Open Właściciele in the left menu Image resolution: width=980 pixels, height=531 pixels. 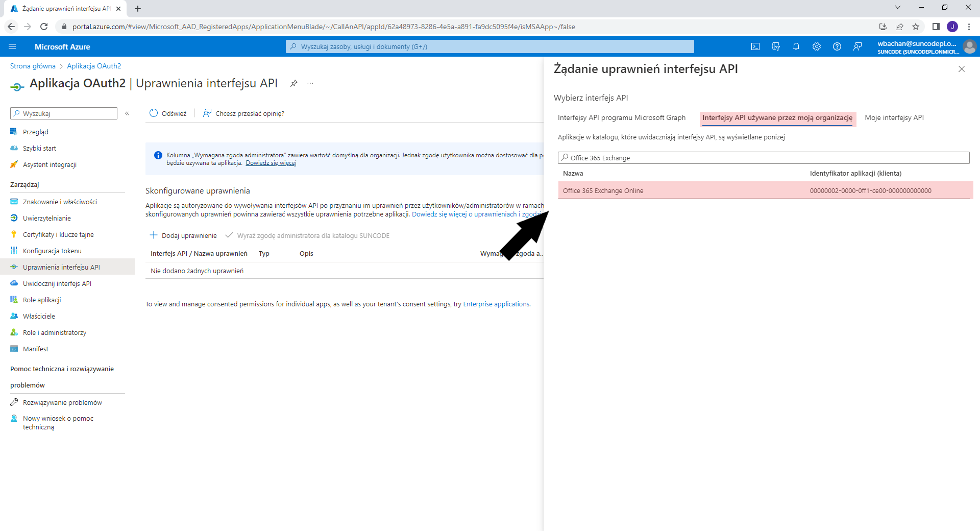[x=39, y=316]
